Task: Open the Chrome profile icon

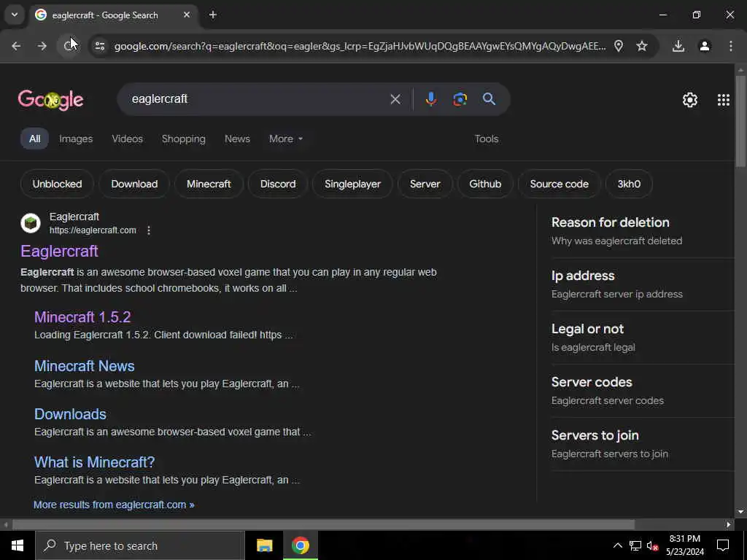Action: [x=705, y=46]
